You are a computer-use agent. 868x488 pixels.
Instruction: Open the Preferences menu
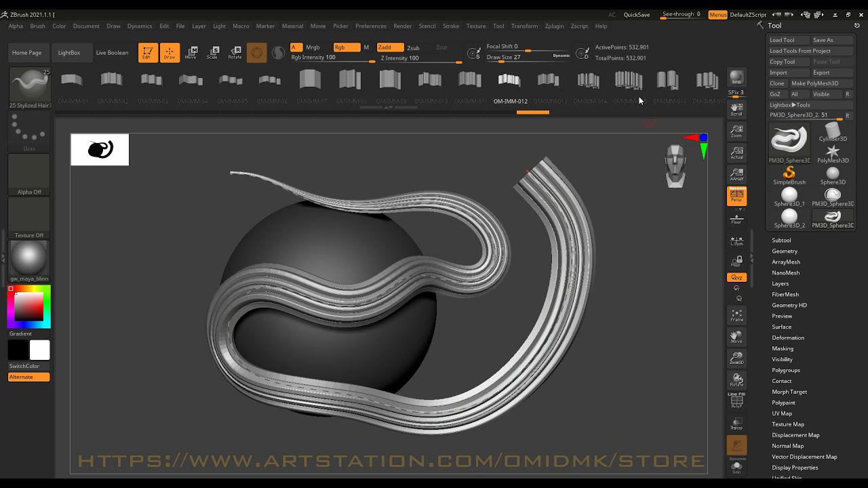point(371,26)
